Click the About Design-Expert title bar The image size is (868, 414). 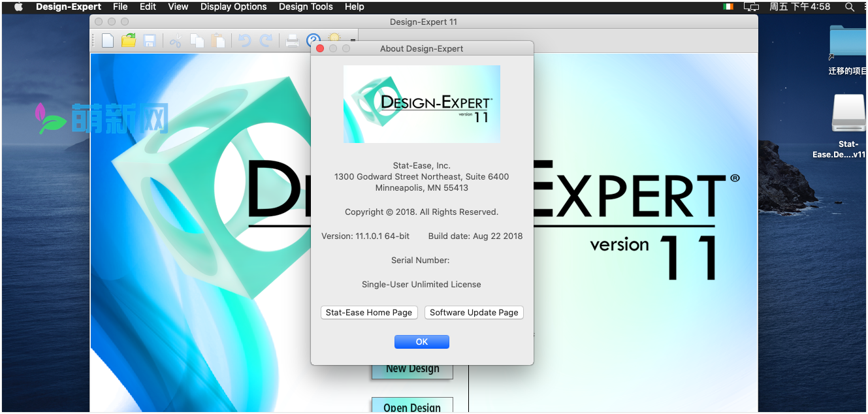click(x=422, y=48)
